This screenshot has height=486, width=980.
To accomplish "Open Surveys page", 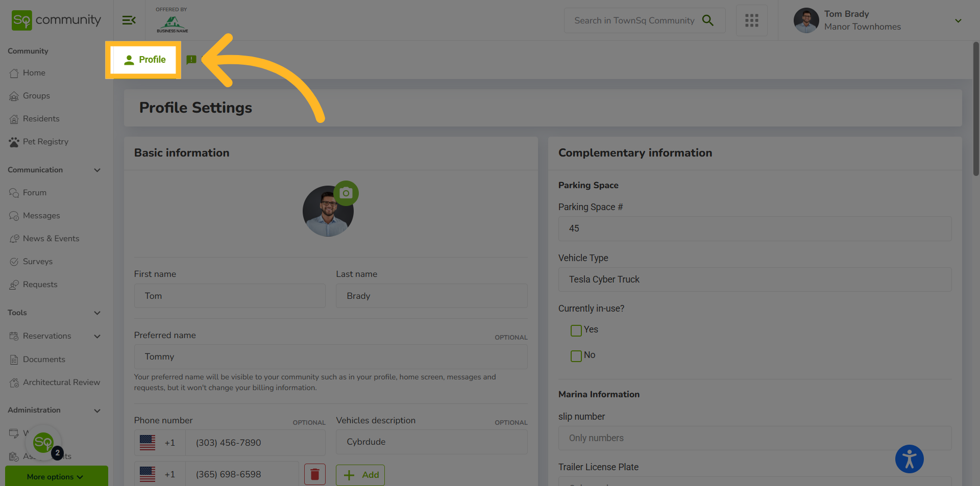I will pyautogui.click(x=38, y=262).
